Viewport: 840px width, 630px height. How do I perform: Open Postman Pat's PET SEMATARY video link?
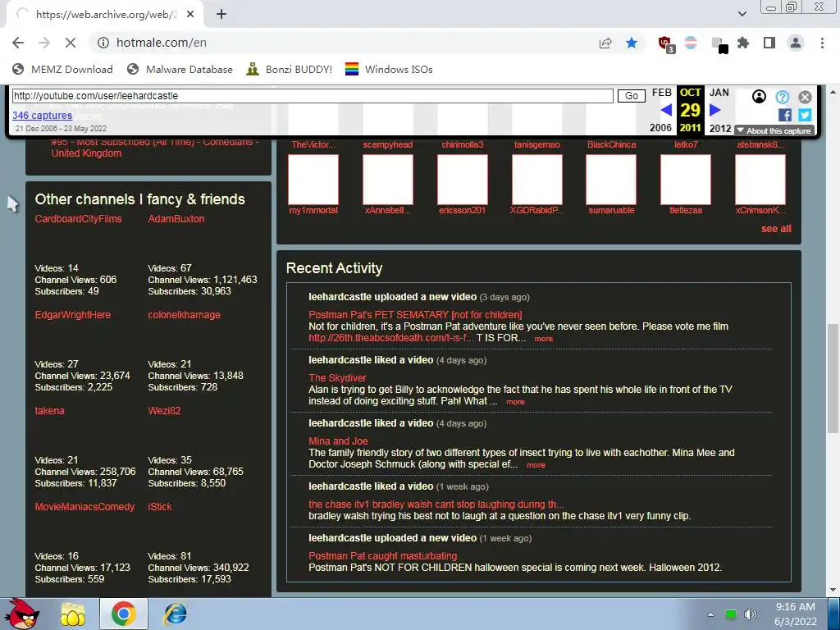click(x=415, y=314)
